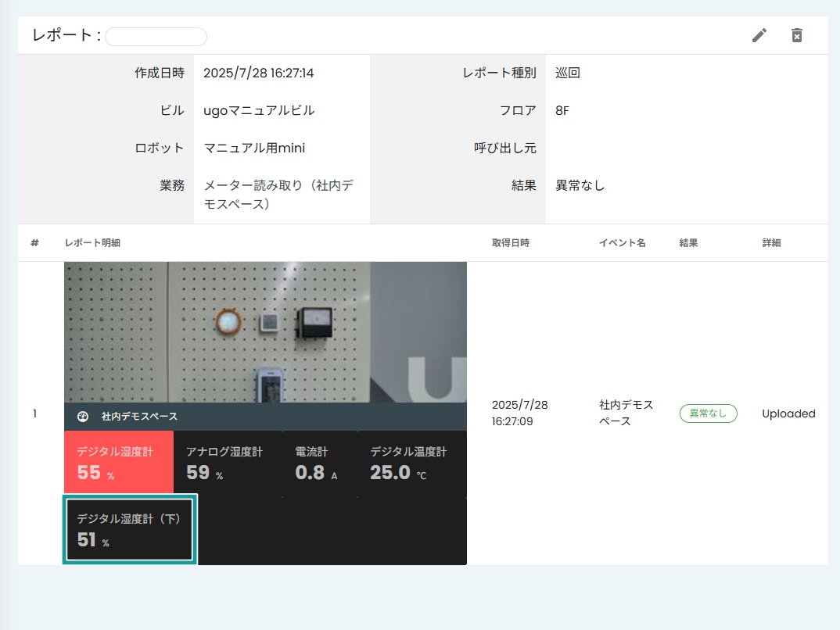840x630 pixels.
Task: Click robot value マニュアル用mini
Action: tap(254, 148)
